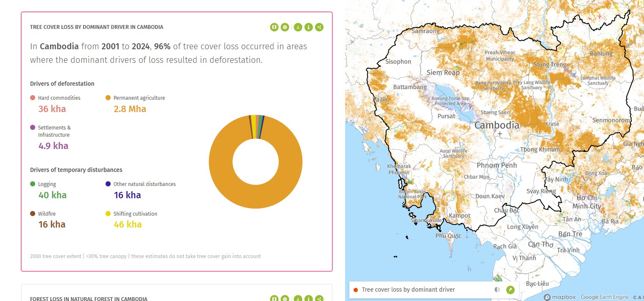This screenshot has width=644, height=301.
Task: Click the yellow Shifting cultivation legend dot
Action: click(108, 214)
